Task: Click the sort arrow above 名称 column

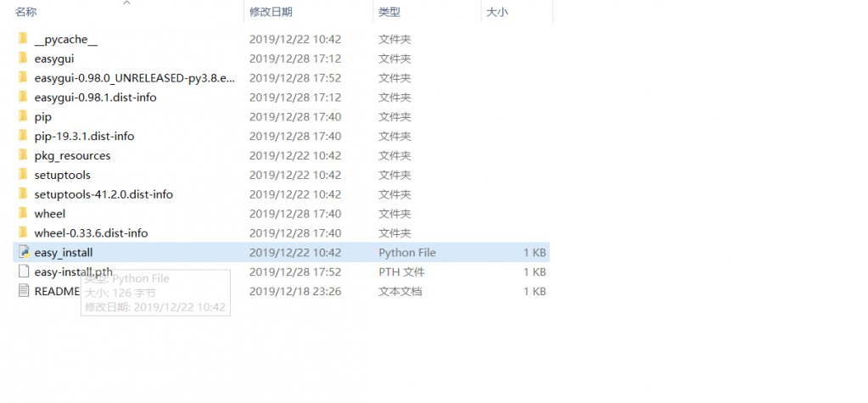Action: (126, 3)
